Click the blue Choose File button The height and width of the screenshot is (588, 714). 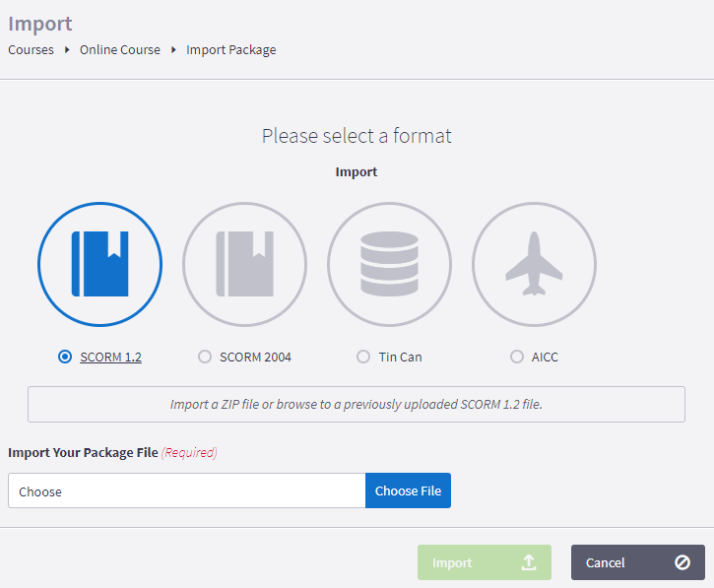pyautogui.click(x=408, y=490)
